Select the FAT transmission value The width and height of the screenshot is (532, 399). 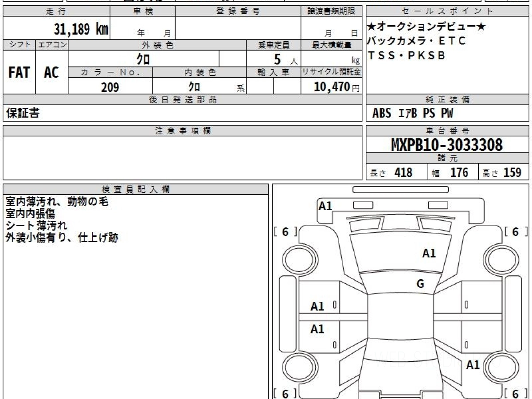tap(19, 73)
